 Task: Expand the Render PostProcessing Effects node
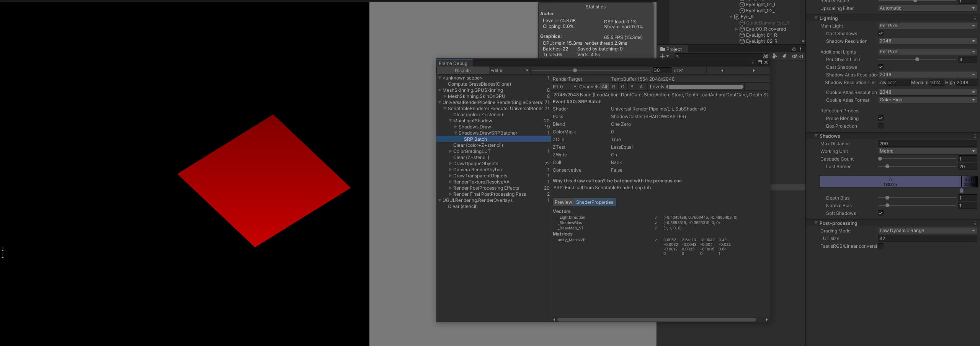pos(451,188)
